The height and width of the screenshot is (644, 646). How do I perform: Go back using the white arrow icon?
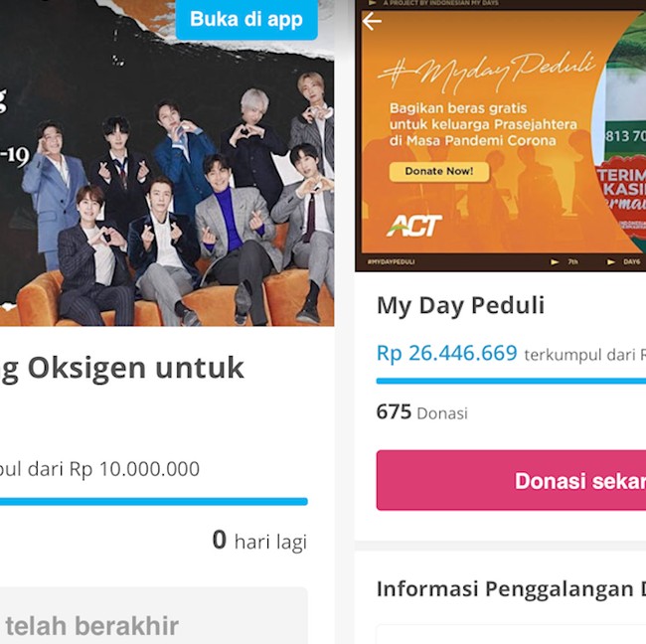[373, 21]
